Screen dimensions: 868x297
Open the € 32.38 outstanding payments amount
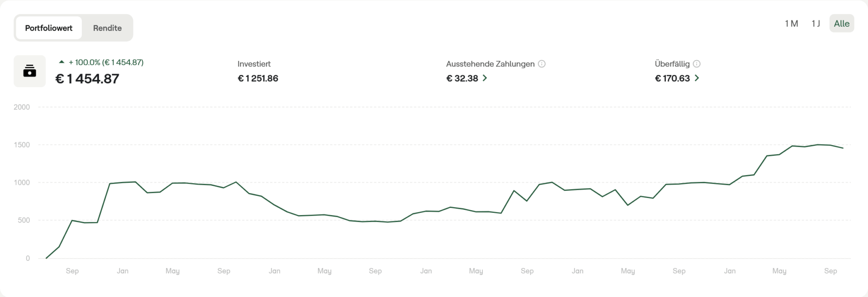(462, 78)
